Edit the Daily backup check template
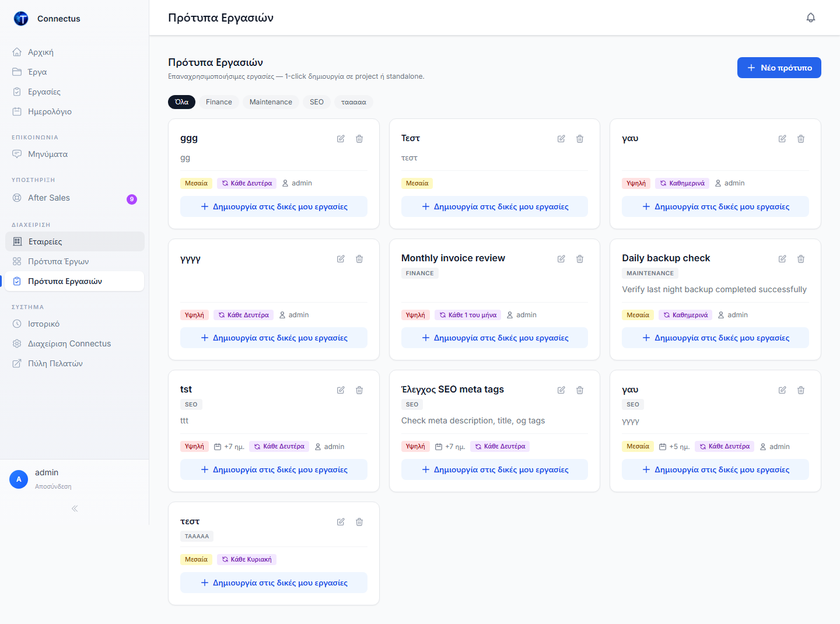Image resolution: width=840 pixels, height=624 pixels. 782,259
